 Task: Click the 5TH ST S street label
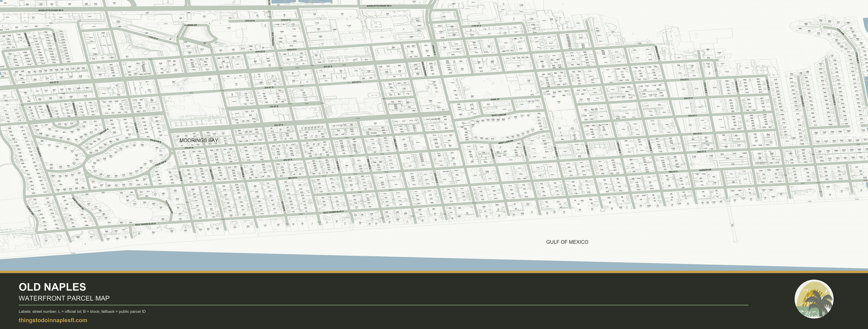(x=692, y=116)
